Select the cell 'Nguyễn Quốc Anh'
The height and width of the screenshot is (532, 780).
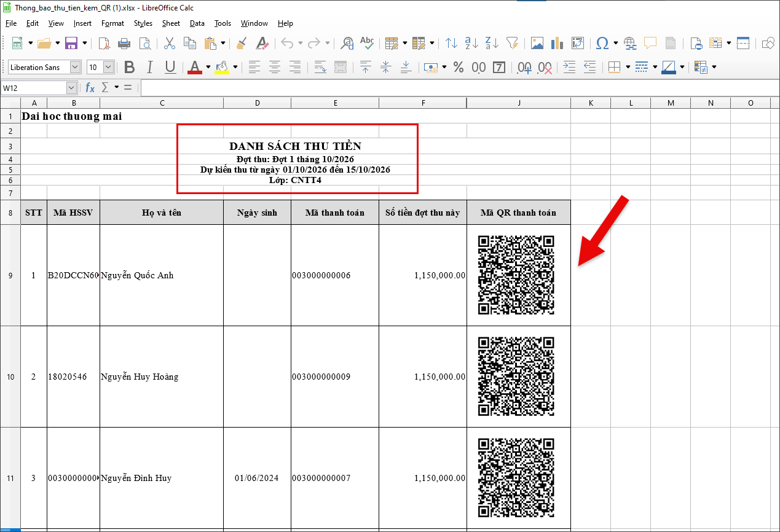(x=162, y=275)
